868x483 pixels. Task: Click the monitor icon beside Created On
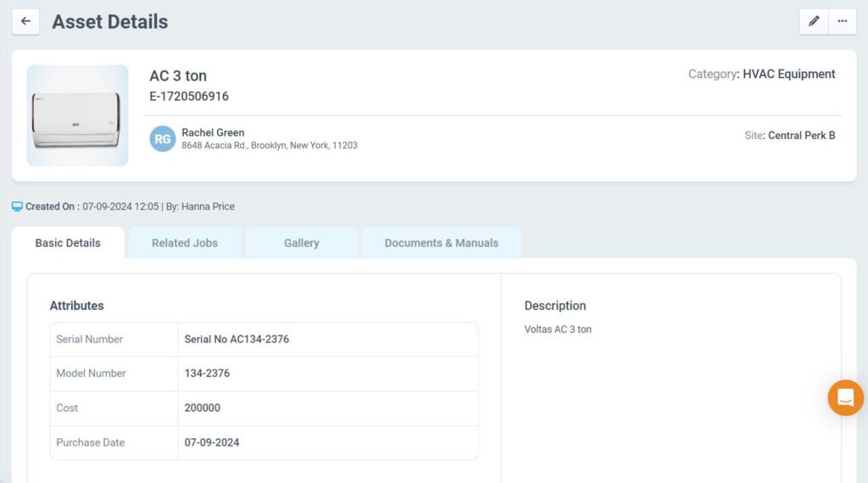point(17,207)
